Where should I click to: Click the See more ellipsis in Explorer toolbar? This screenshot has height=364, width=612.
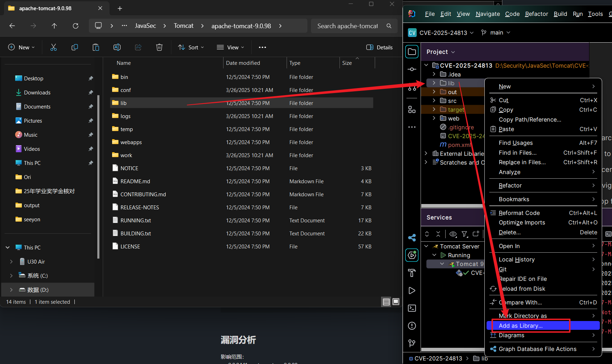(262, 47)
